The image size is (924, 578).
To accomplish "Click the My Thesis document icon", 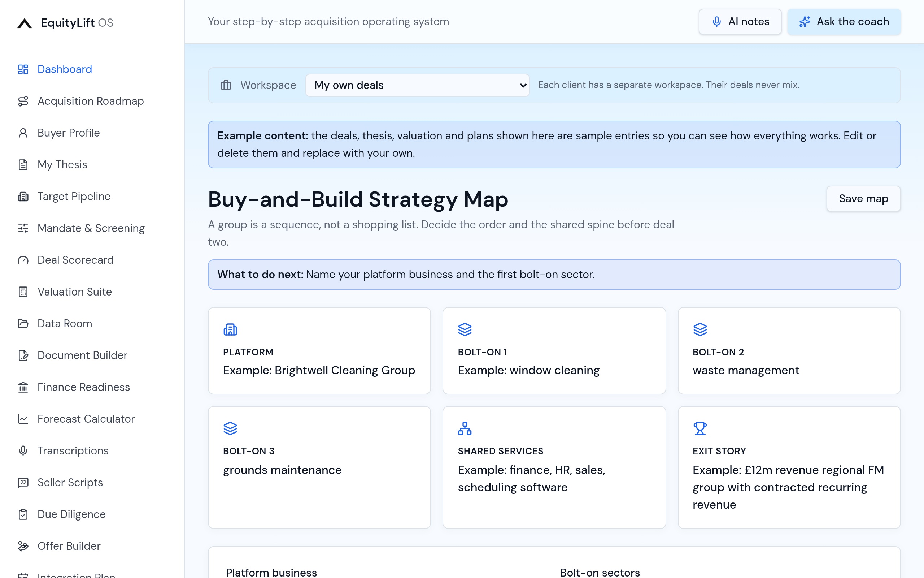I will point(23,164).
